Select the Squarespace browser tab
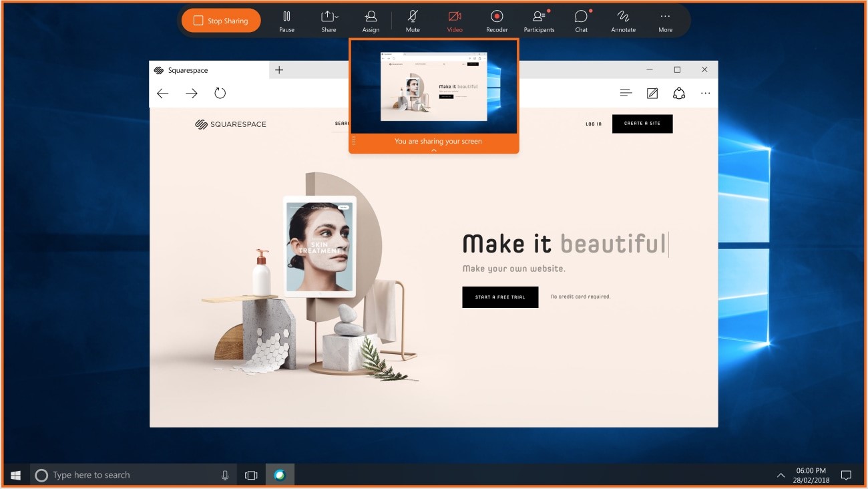This screenshot has width=868, height=489. click(x=208, y=70)
